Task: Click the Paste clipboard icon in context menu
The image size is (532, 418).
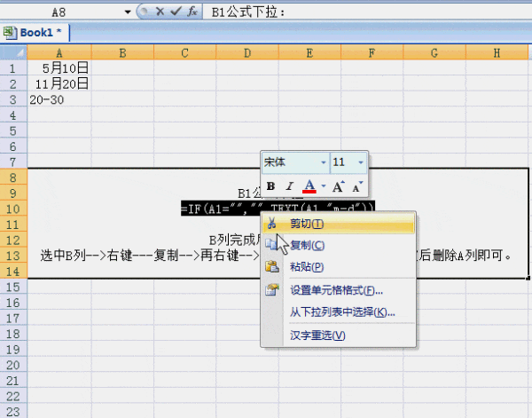Action: [272, 266]
